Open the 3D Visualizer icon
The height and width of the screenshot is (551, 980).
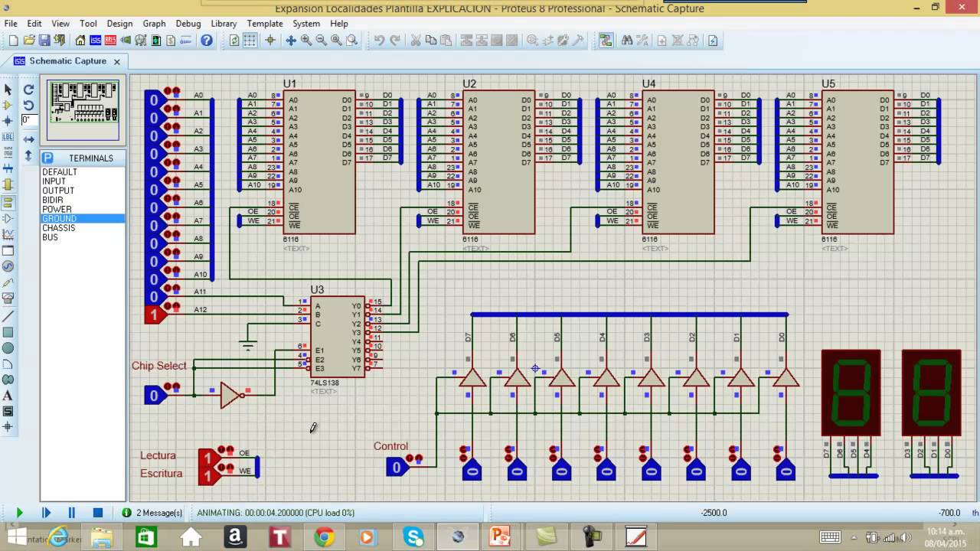click(x=126, y=41)
